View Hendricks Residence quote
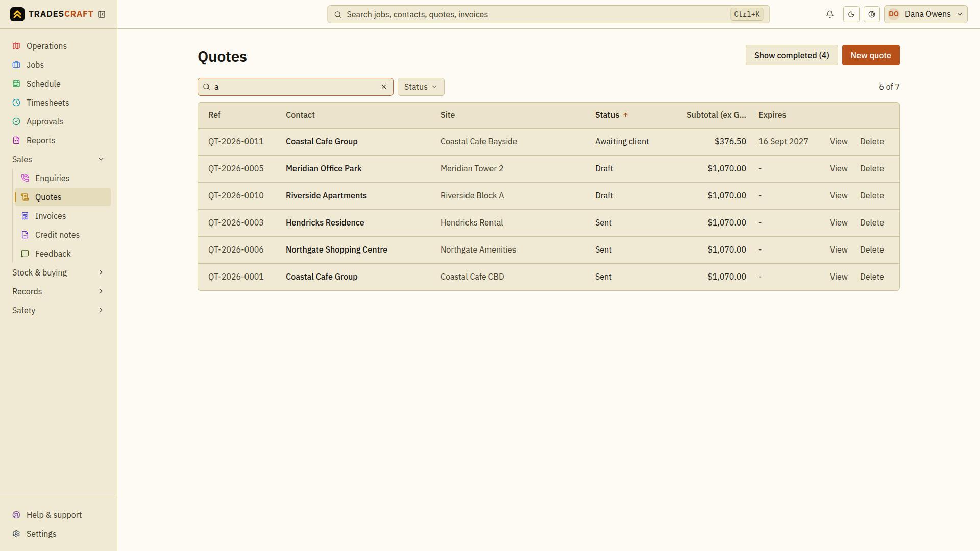 [839, 222]
